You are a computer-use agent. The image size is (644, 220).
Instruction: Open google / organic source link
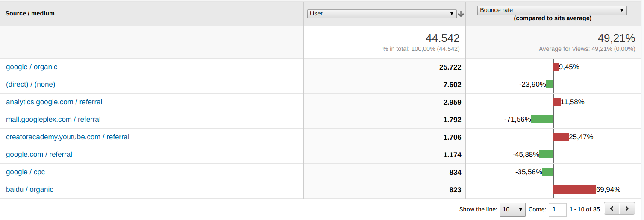pos(32,67)
